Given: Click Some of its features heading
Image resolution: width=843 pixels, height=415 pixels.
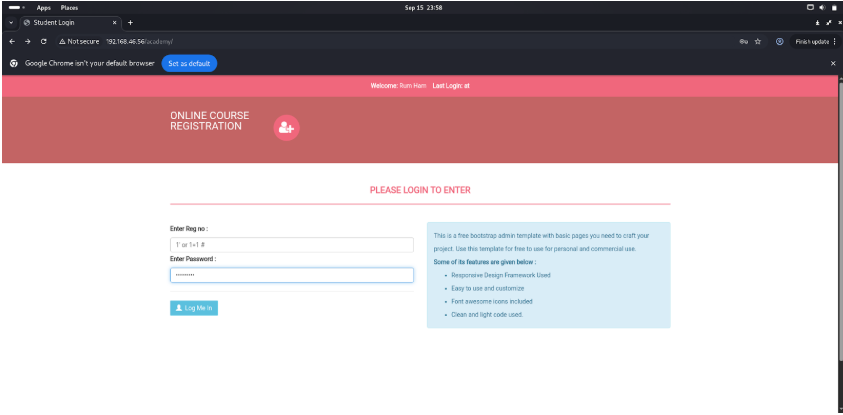Looking at the screenshot, I should (x=484, y=262).
